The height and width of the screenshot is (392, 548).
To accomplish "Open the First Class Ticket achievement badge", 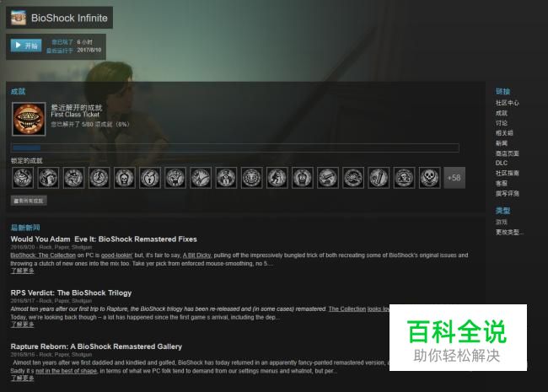I will (x=29, y=119).
